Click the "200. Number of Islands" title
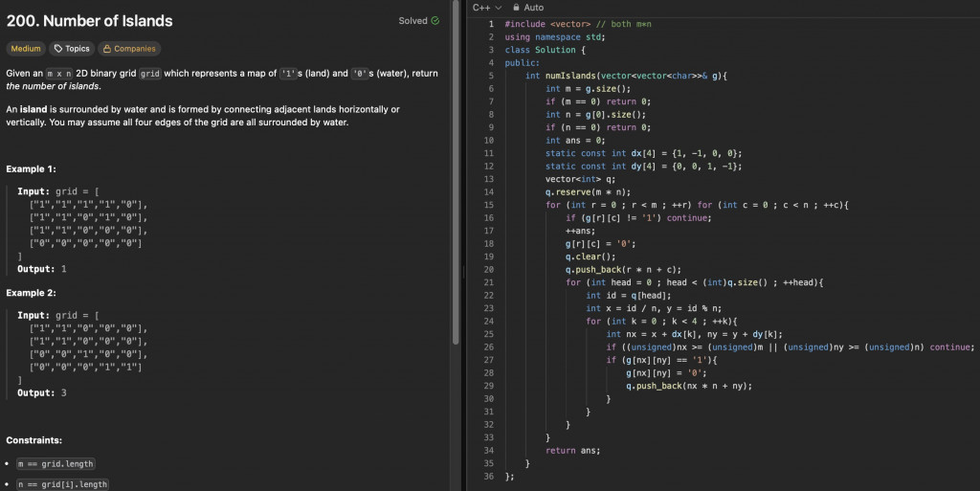 pos(89,21)
